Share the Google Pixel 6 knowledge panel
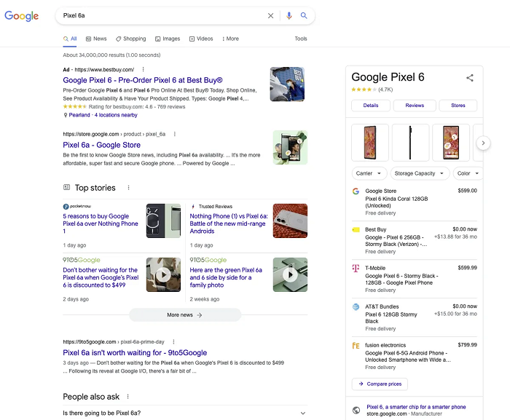 pyautogui.click(x=470, y=78)
